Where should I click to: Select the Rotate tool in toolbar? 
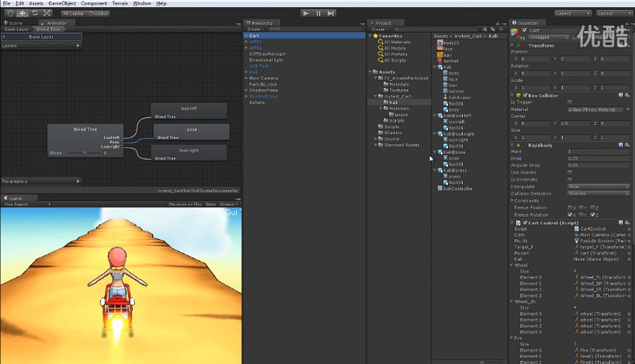coord(35,13)
